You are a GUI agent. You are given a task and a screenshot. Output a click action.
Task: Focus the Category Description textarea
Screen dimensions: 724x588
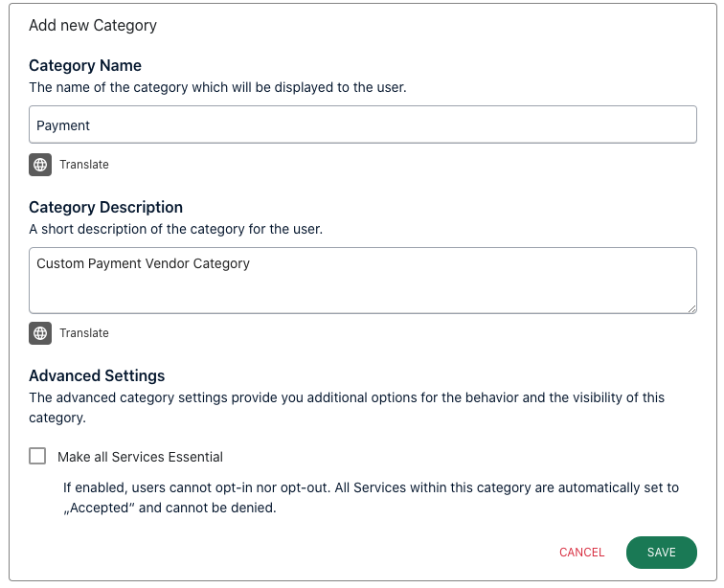pos(362,281)
